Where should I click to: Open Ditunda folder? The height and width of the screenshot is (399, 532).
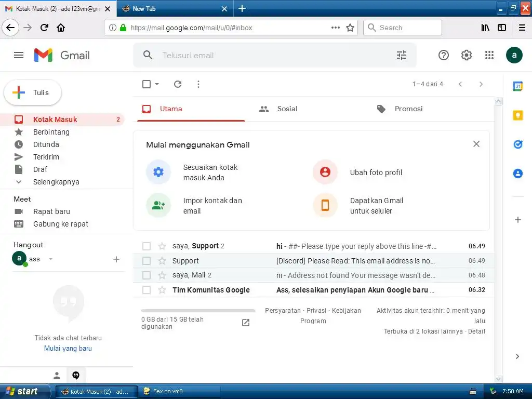(46, 144)
